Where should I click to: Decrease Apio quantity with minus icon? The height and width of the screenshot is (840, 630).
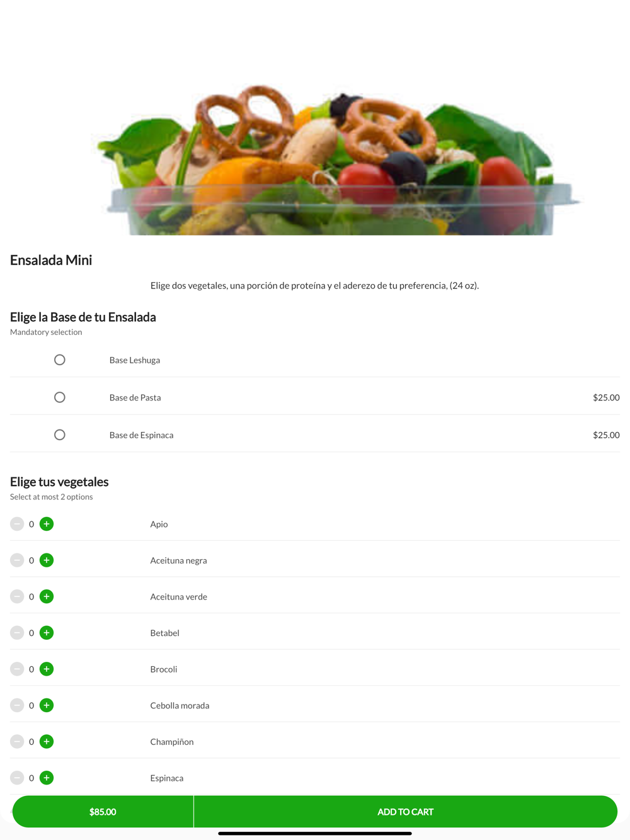[17, 524]
